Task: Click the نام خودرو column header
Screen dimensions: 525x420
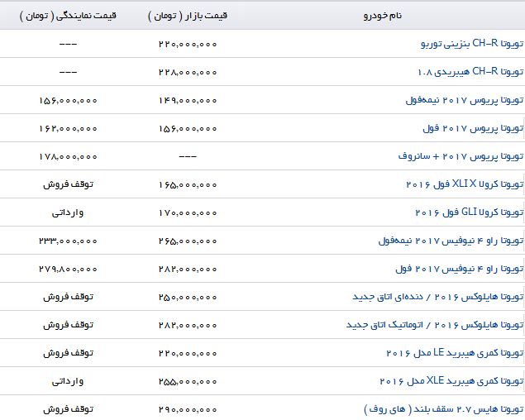Action: tap(382, 16)
